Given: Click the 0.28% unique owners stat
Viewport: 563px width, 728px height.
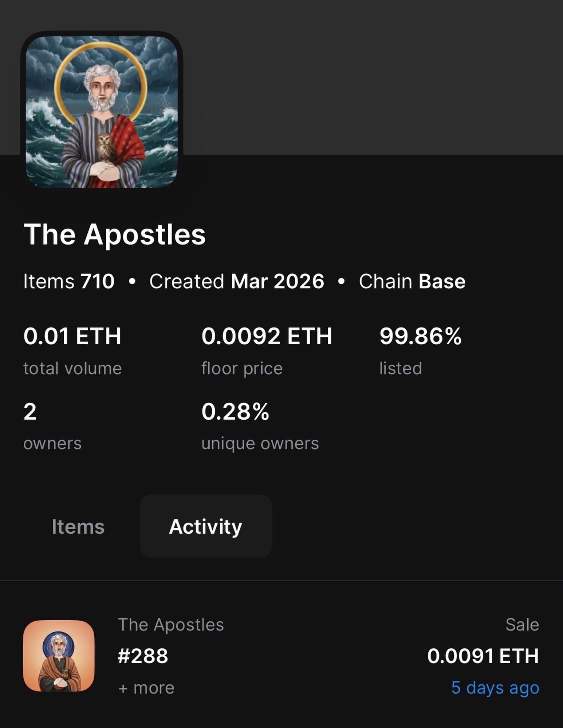Looking at the screenshot, I should (x=235, y=412).
